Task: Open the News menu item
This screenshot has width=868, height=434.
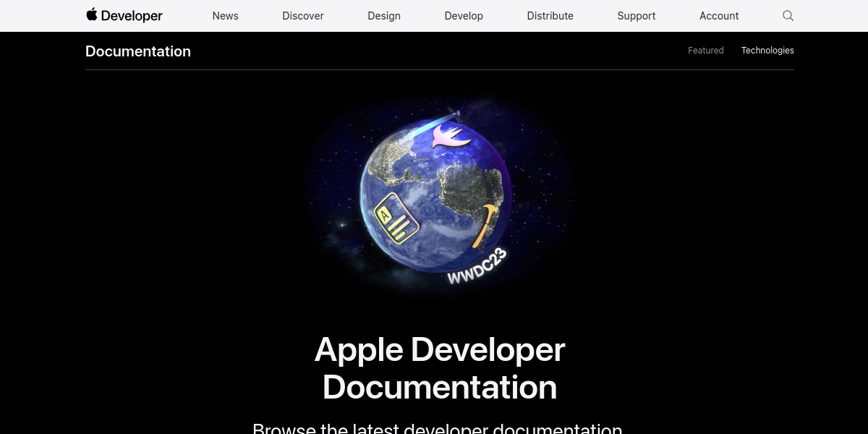Action: click(225, 16)
